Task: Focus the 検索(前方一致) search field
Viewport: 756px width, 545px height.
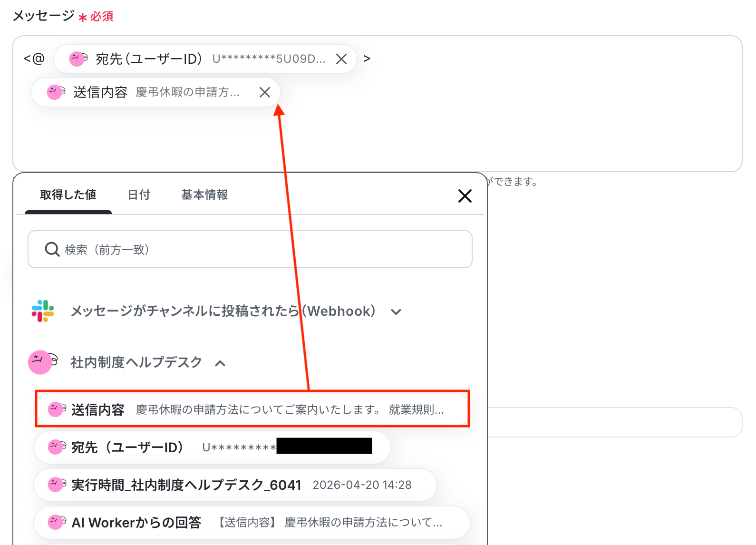Action: 250,249
